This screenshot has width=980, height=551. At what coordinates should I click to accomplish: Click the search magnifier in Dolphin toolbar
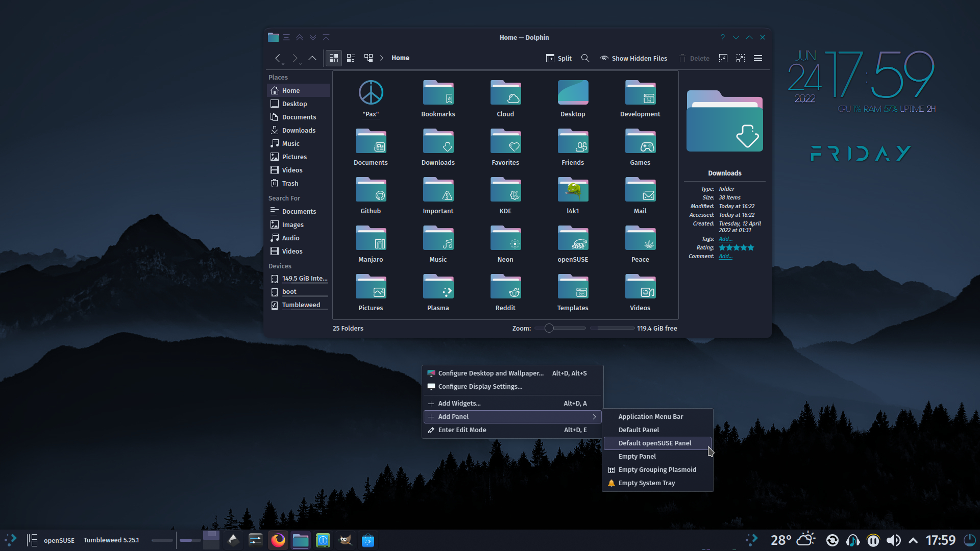585,58
